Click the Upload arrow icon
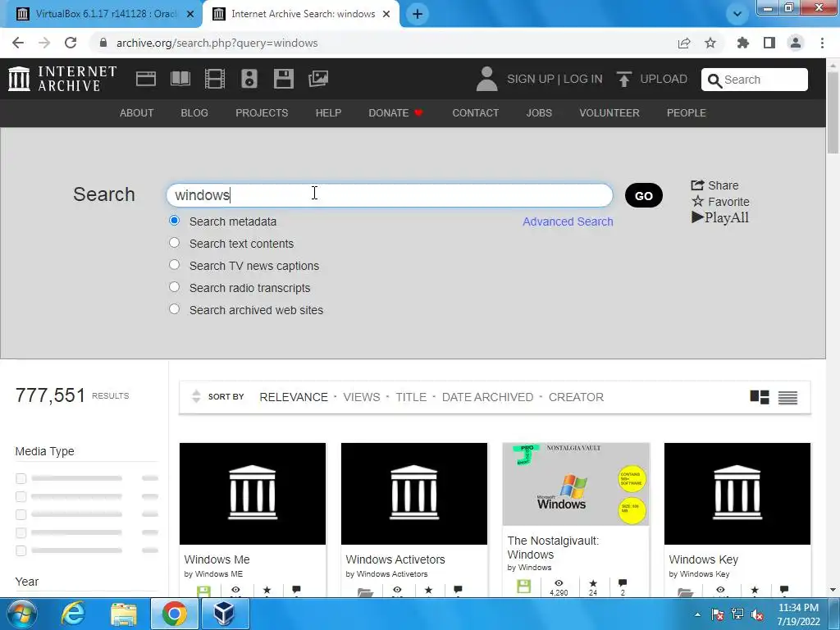Viewport: 840px width, 630px height. pyautogui.click(x=623, y=79)
